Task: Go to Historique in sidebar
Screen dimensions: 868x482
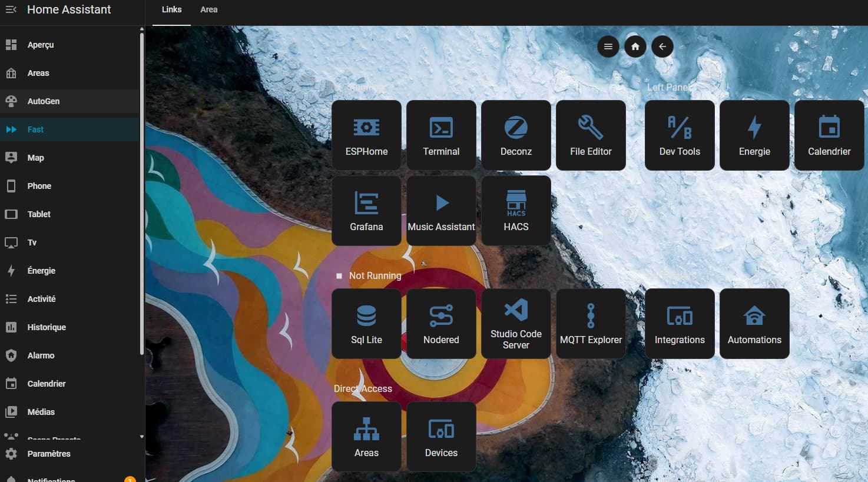Action: [x=47, y=327]
